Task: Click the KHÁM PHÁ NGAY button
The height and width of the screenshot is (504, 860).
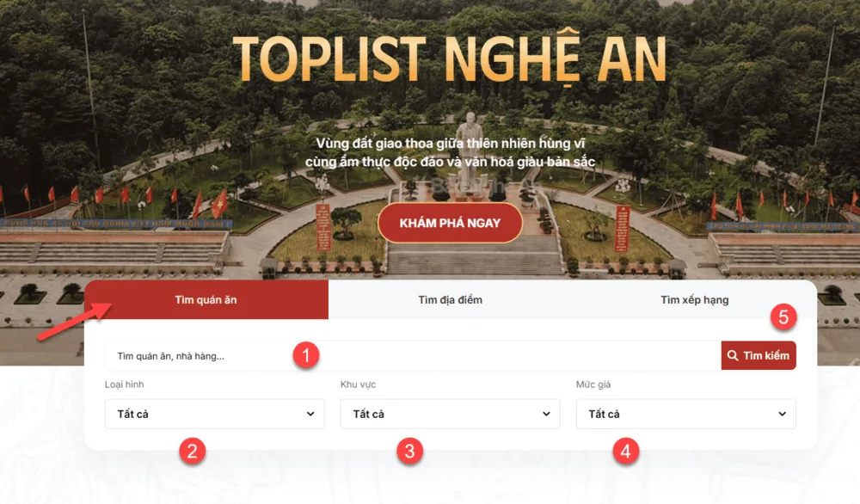Action: pyautogui.click(x=450, y=223)
